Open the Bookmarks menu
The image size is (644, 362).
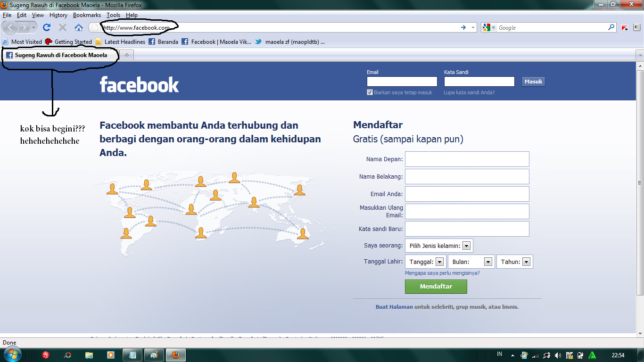[87, 15]
